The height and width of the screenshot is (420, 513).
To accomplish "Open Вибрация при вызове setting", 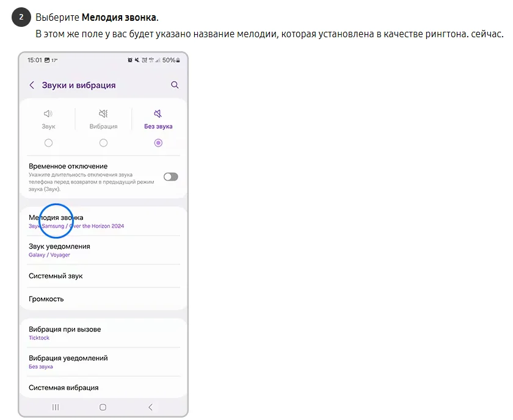I will 103,333.
